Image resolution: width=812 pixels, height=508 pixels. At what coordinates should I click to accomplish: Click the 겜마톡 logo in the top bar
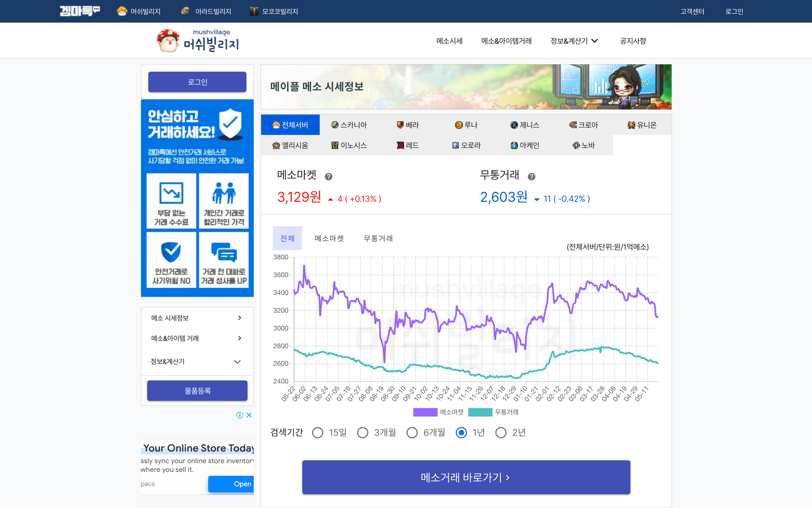click(x=80, y=11)
